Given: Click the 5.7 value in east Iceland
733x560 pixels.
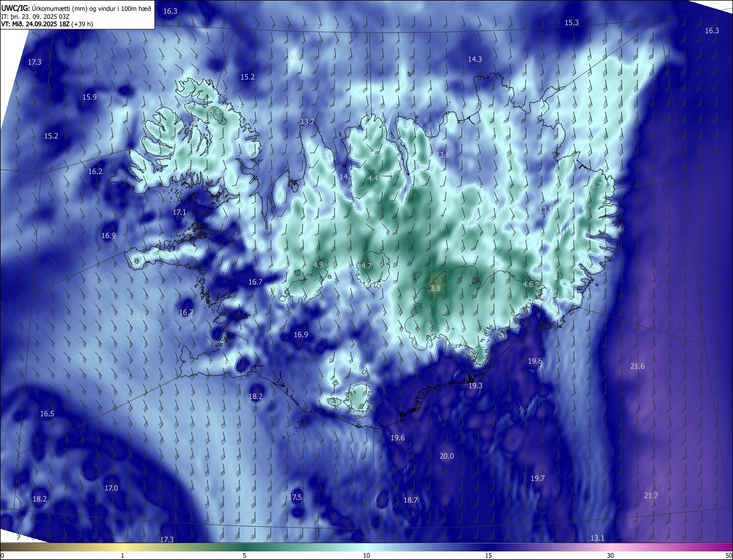Looking at the screenshot, I should click(x=596, y=185).
